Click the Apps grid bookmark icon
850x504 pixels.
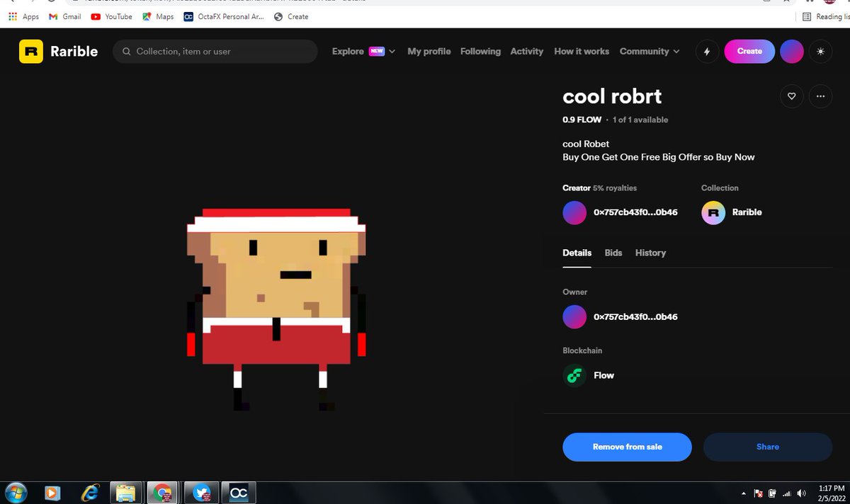tap(12, 16)
